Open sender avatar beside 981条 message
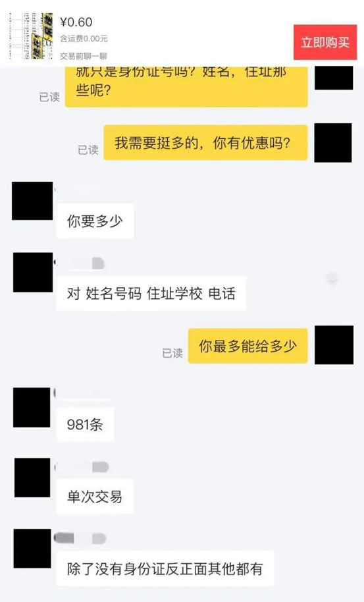 coord(32,407)
